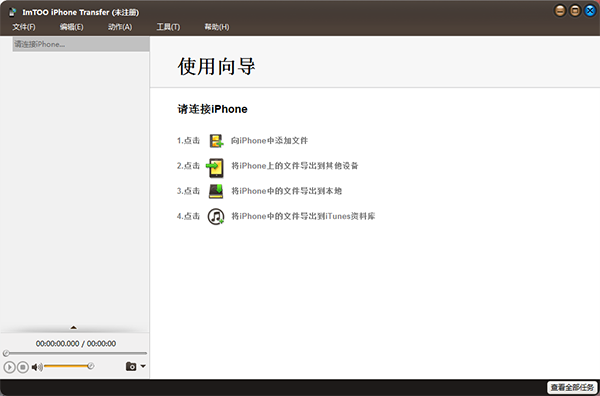Click the stop button in player
This screenshot has width=600, height=396.
[23, 367]
